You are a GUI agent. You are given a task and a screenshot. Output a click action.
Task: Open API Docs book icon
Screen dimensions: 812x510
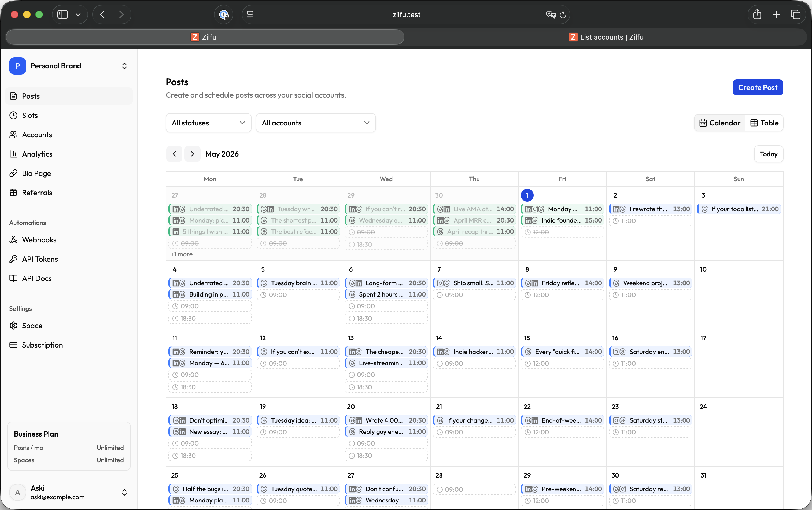[13, 278]
